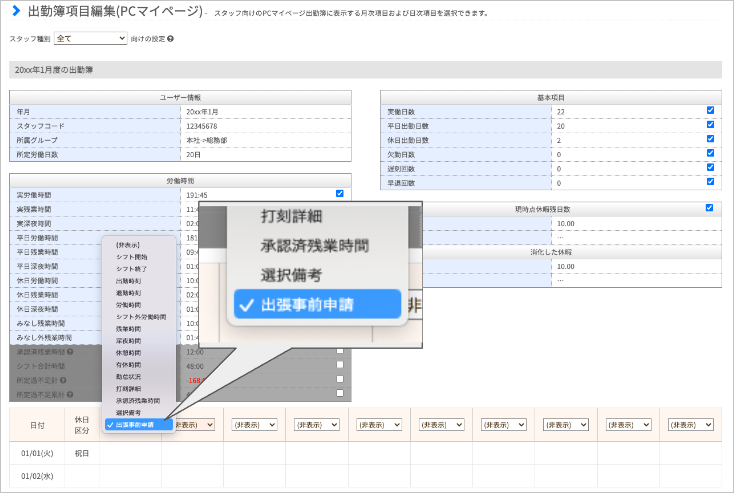Screen dimensions: 734x493
Task: Uncheck the 実働日数 checkbox
Action: [711, 110]
